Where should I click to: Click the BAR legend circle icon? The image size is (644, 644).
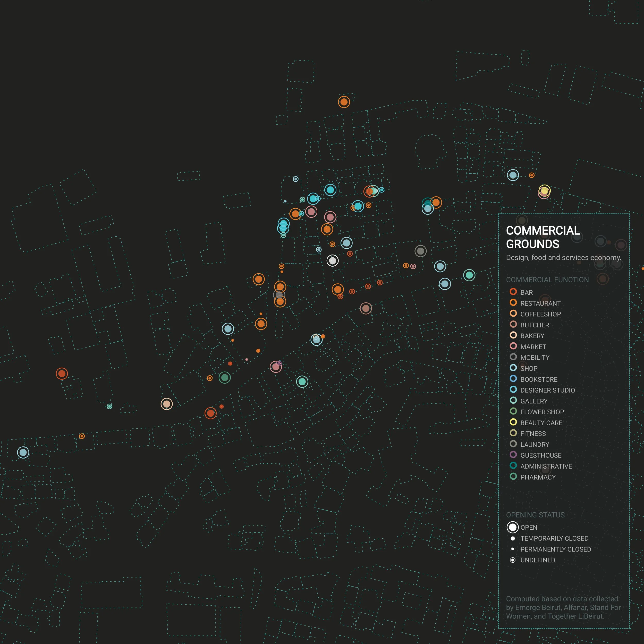point(513,292)
